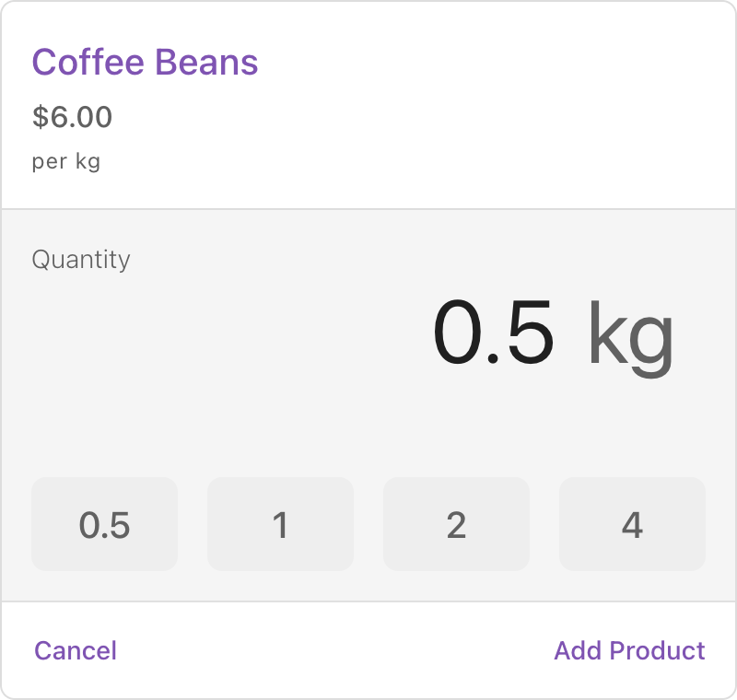Click the Coffee Beans product title
737x700 pixels.
tap(145, 63)
